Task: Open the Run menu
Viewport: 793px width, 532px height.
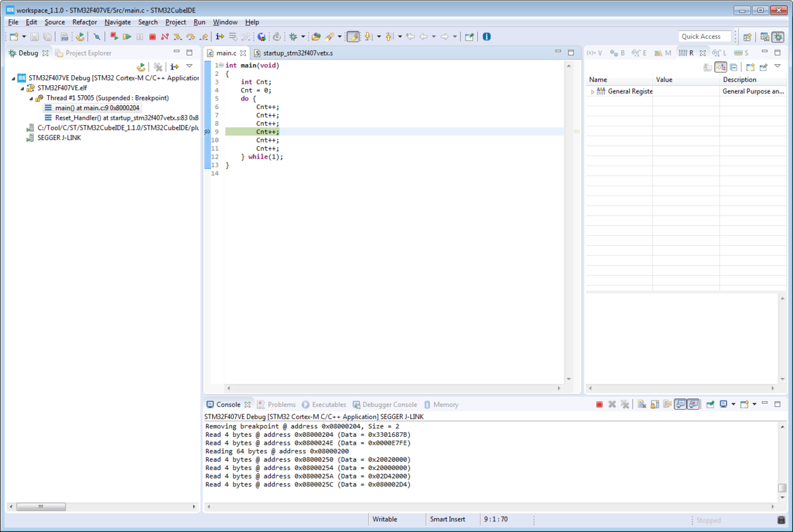Action: click(x=200, y=22)
